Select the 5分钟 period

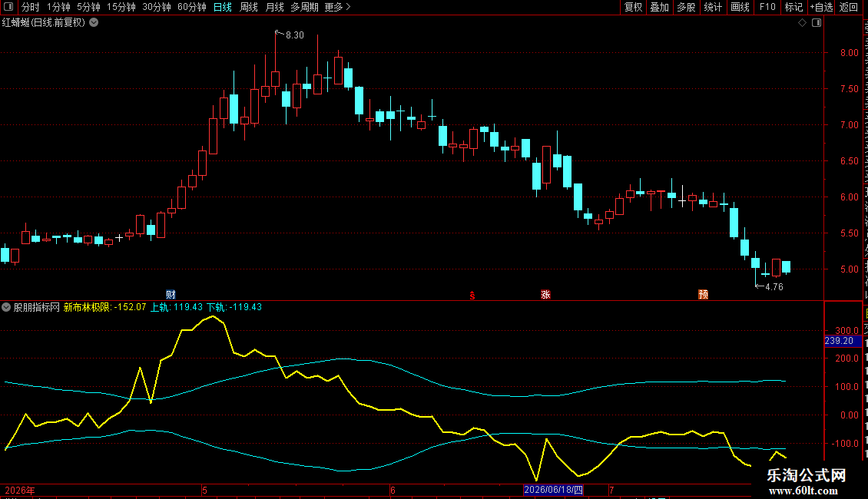[x=88, y=7]
